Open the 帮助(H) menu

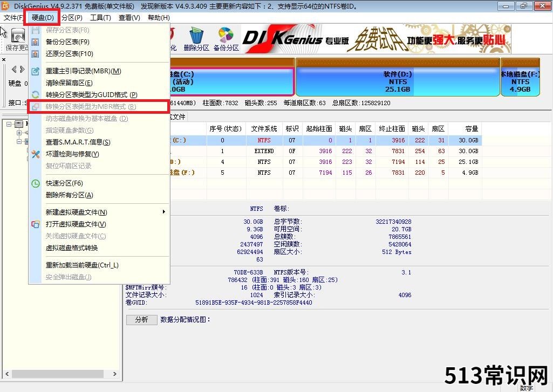(159, 18)
